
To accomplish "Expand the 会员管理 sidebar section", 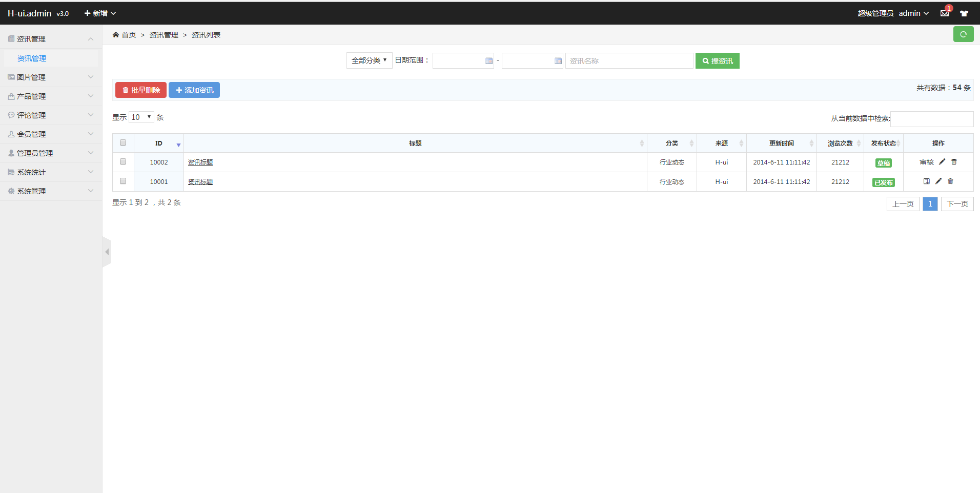I will pos(51,134).
